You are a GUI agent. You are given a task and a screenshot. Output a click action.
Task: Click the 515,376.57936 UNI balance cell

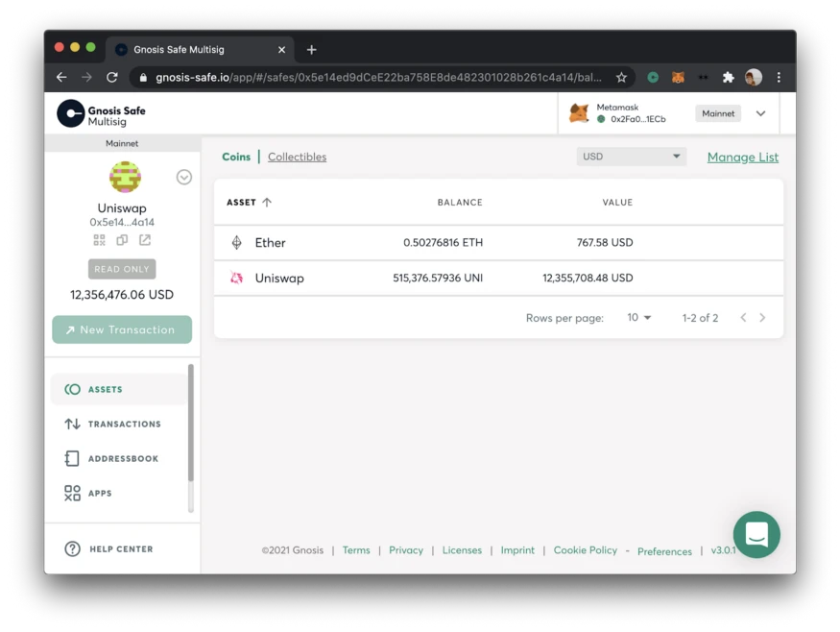[438, 278]
